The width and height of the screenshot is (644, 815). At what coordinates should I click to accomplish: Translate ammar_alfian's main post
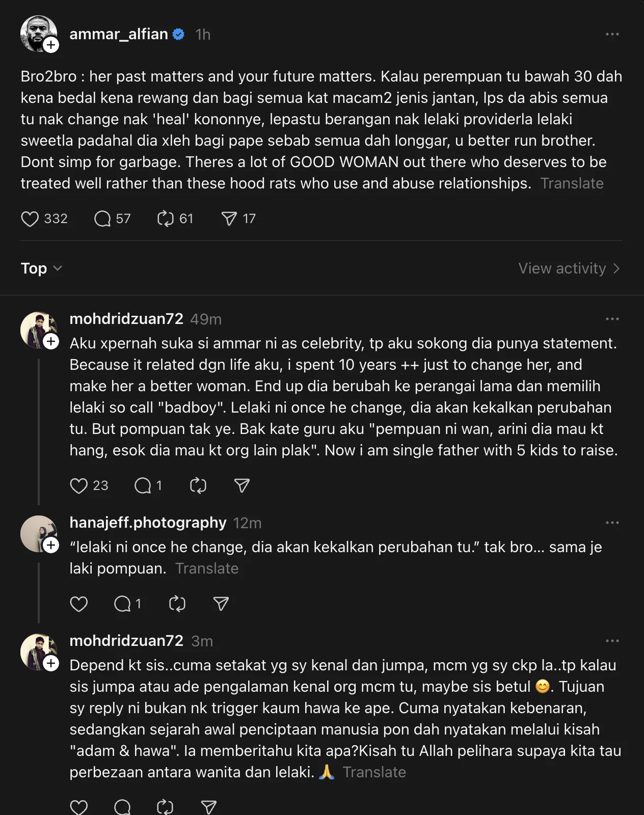[x=572, y=183]
